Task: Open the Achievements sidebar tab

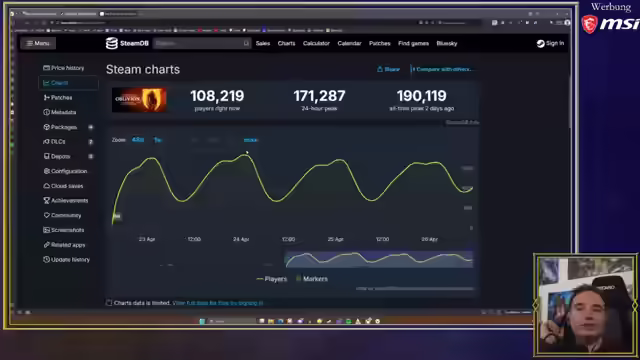Action: click(x=65, y=200)
